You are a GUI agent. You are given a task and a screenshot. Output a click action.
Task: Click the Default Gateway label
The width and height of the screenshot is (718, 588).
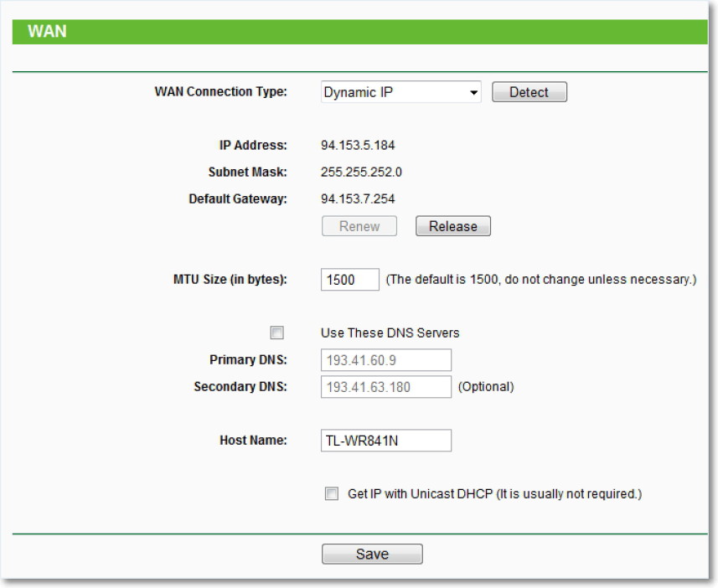coord(238,199)
